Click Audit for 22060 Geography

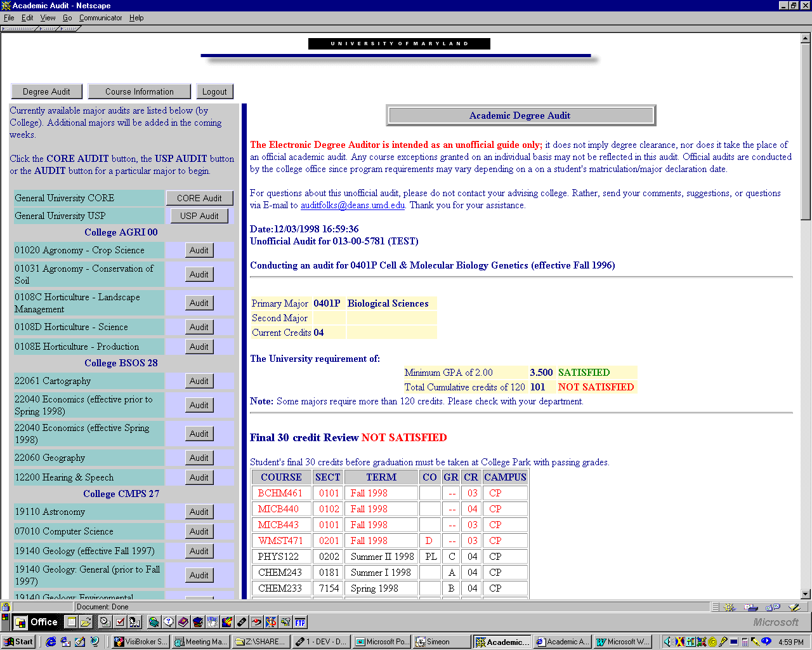point(199,458)
